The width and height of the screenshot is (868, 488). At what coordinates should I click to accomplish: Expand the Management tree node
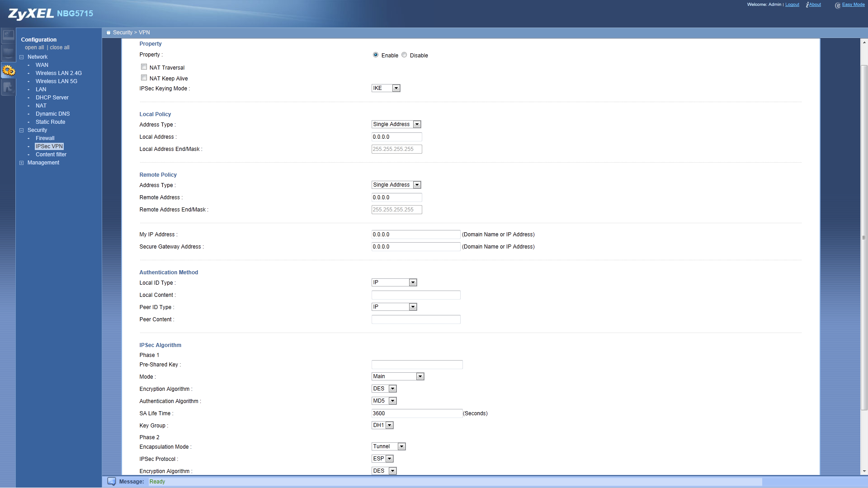[x=21, y=163]
